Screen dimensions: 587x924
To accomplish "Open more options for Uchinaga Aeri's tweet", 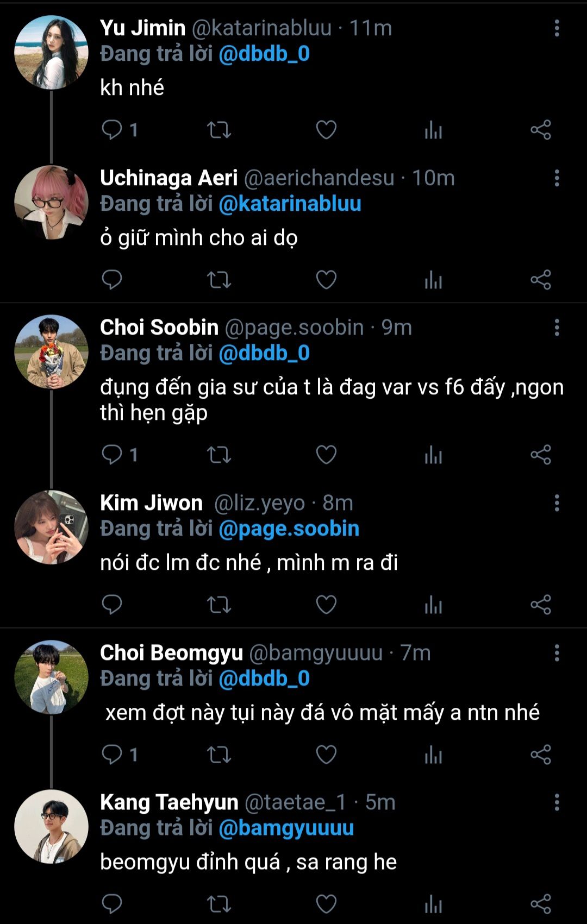I will [557, 178].
